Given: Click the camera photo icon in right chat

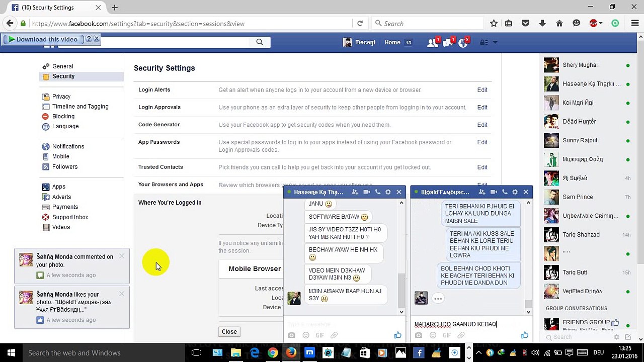Looking at the screenshot, I should click(419, 335).
